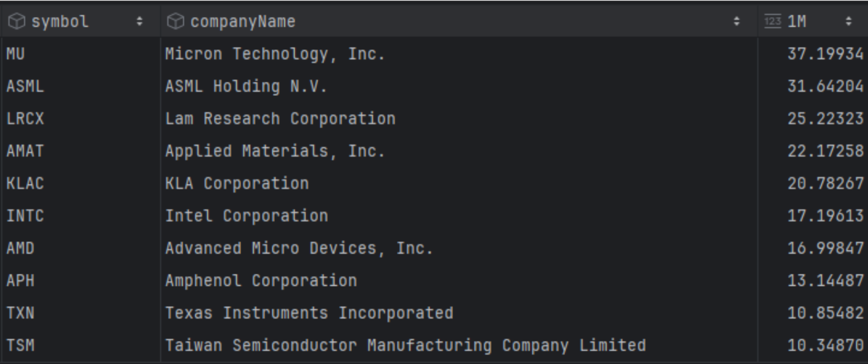Image resolution: width=868 pixels, height=364 pixels.
Task: Select the Lam Research Corporation cell
Action: click(x=280, y=119)
